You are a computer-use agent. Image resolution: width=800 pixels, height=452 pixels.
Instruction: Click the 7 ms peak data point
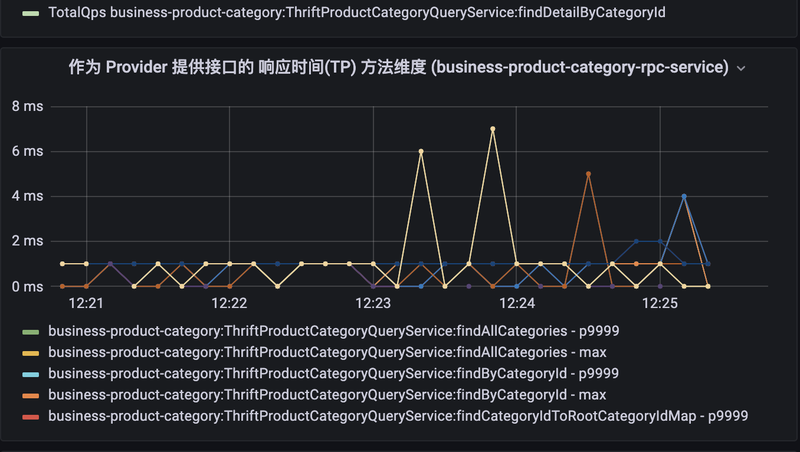tap(492, 129)
